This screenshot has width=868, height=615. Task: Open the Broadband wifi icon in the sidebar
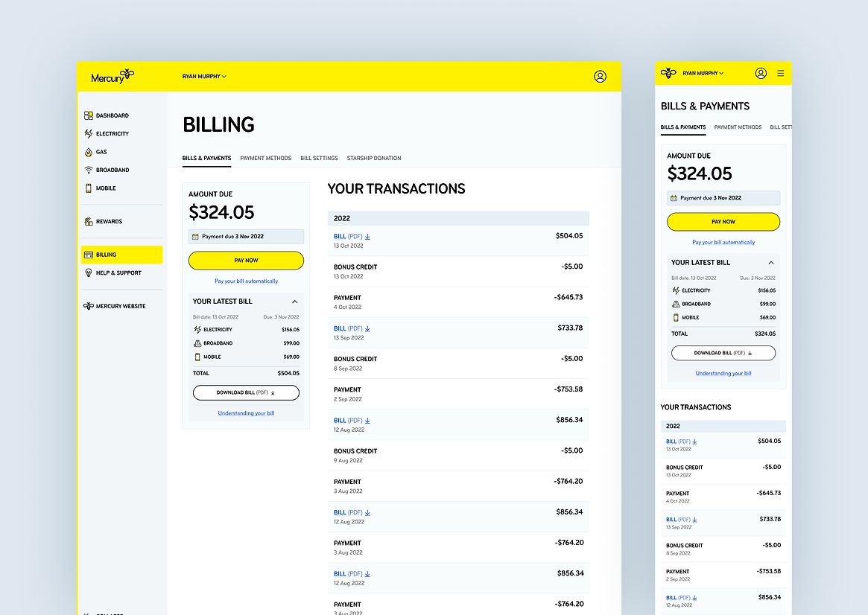(x=89, y=170)
